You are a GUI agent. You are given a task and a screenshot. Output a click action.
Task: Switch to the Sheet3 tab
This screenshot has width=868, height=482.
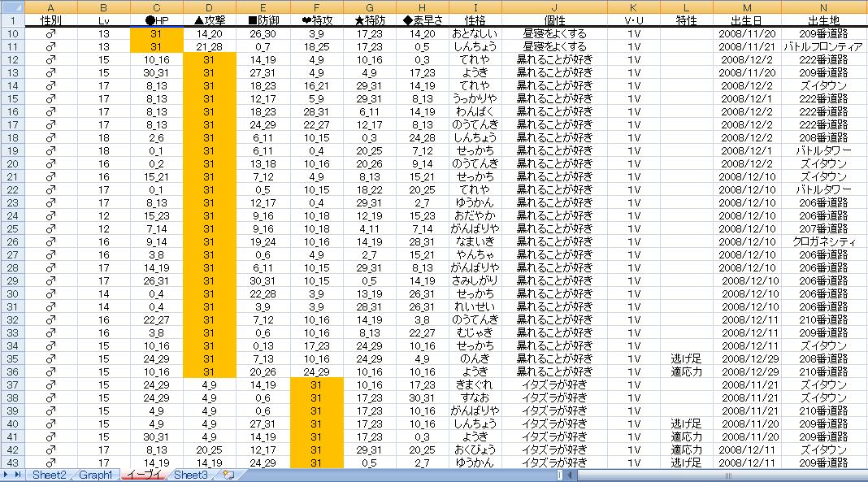(191, 475)
